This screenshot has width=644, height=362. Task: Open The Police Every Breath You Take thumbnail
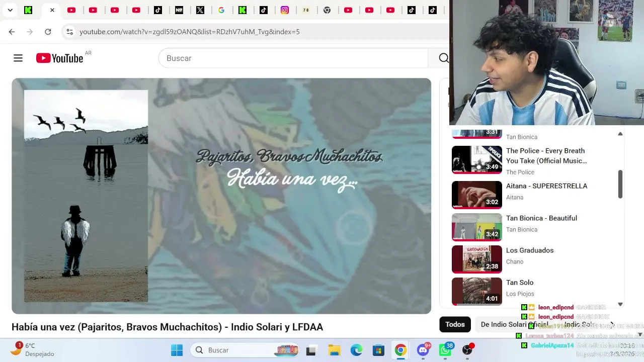[x=477, y=159]
